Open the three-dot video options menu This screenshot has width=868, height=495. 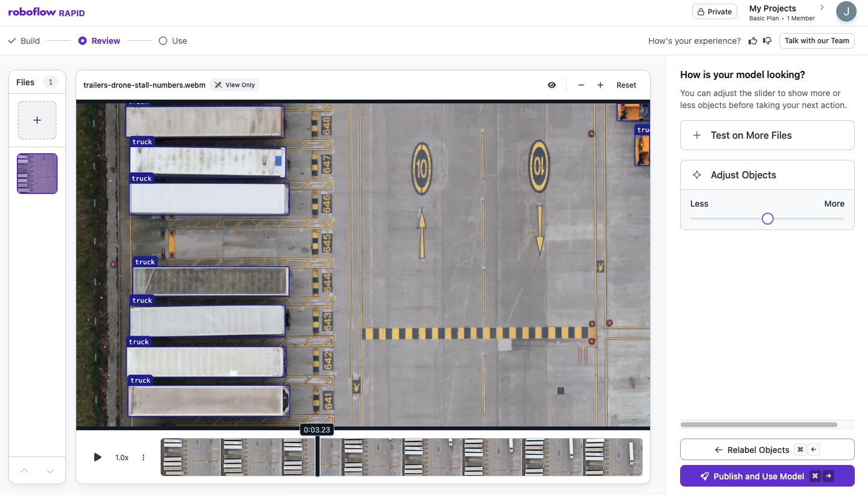click(x=143, y=457)
